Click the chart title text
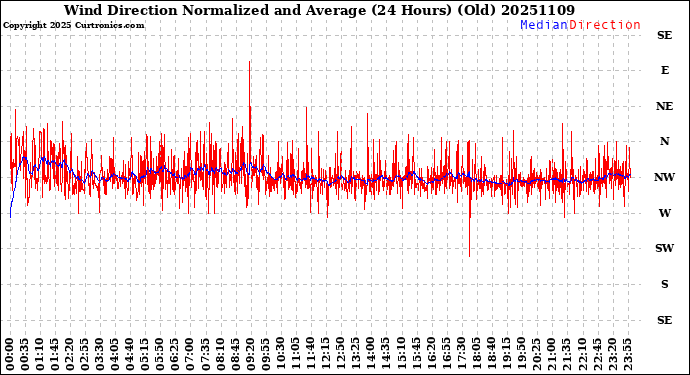Viewport: 690px width, 375px height. pyautogui.click(x=319, y=10)
